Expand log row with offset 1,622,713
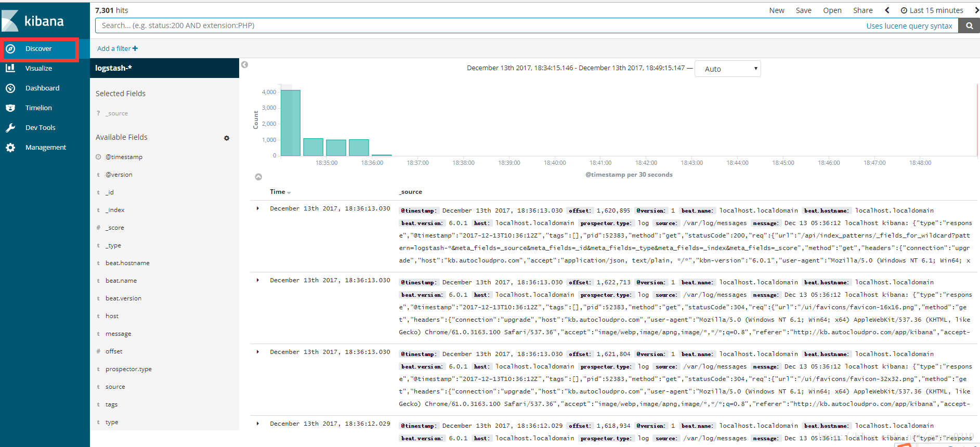 [258, 280]
